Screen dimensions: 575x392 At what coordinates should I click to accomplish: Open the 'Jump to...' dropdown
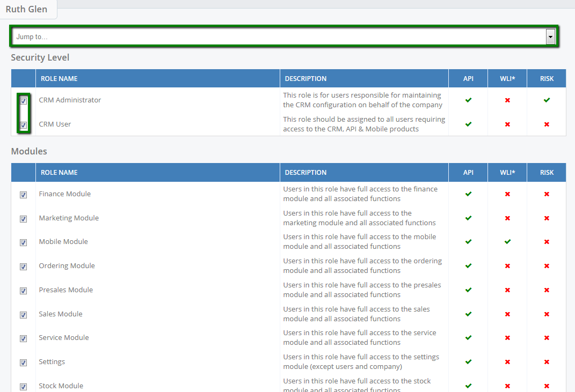pos(283,36)
